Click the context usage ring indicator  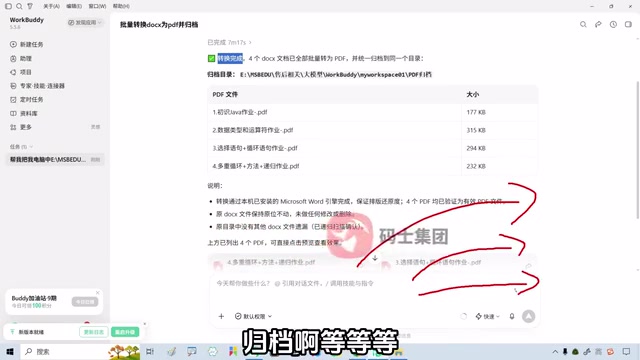click(x=463, y=316)
